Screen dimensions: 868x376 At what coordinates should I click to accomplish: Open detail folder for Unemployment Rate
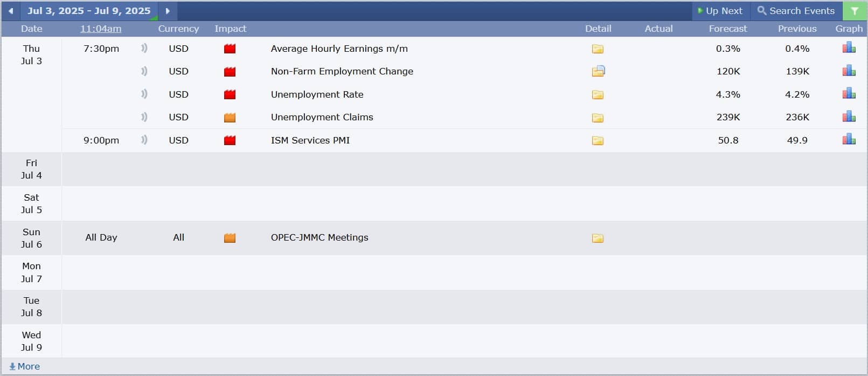pos(598,95)
